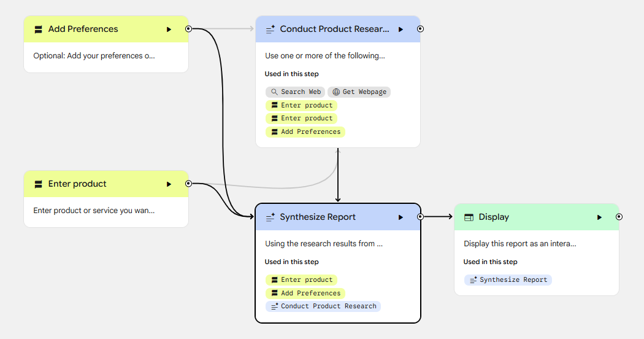This screenshot has height=339, width=644.
Task: Click the Enter product node output port
Action: (188, 184)
